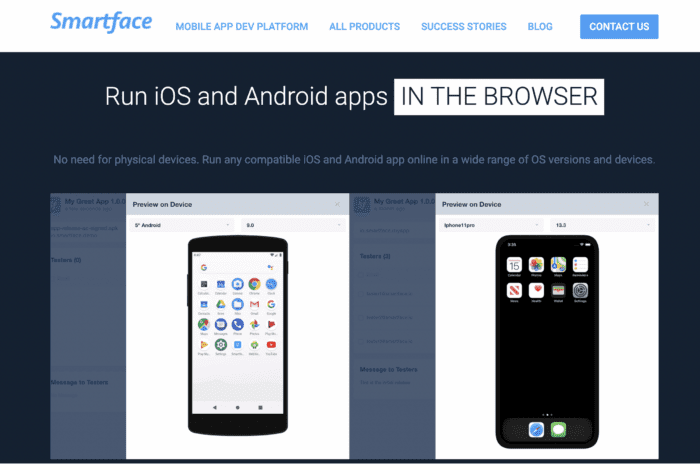
Task: Open the Mobile App Dev Platform menu
Action: pyautogui.click(x=242, y=27)
